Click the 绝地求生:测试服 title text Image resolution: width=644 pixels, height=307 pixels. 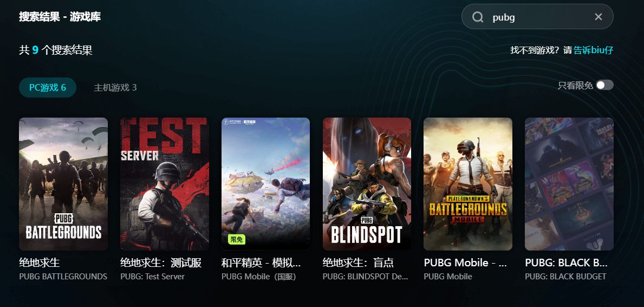click(161, 263)
